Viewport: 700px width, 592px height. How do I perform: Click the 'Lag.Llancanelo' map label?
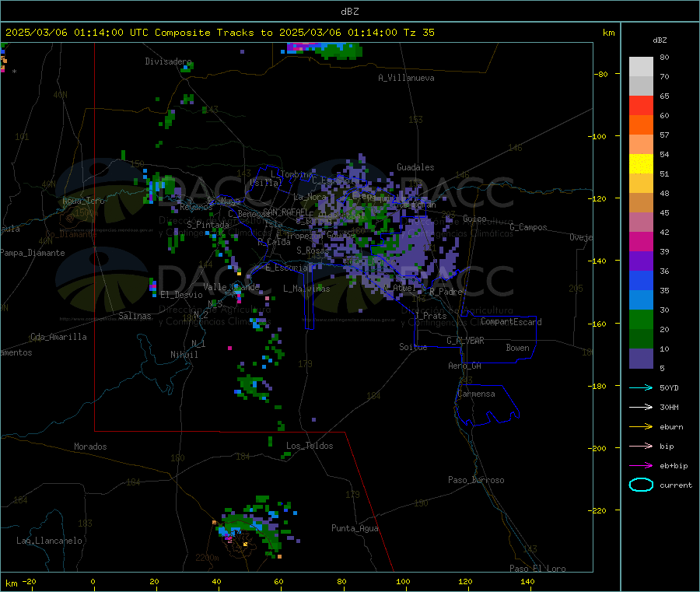pyautogui.click(x=50, y=541)
